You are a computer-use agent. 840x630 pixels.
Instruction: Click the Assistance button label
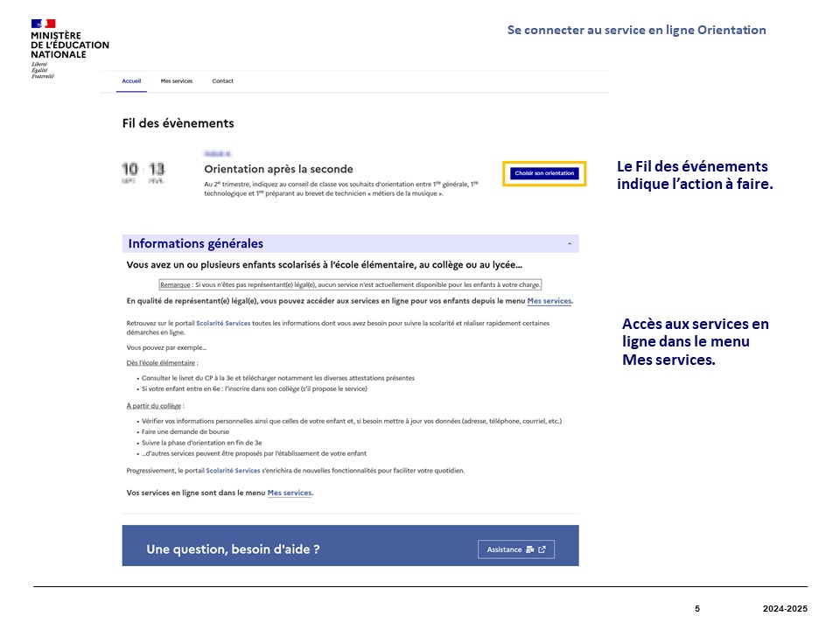504,549
